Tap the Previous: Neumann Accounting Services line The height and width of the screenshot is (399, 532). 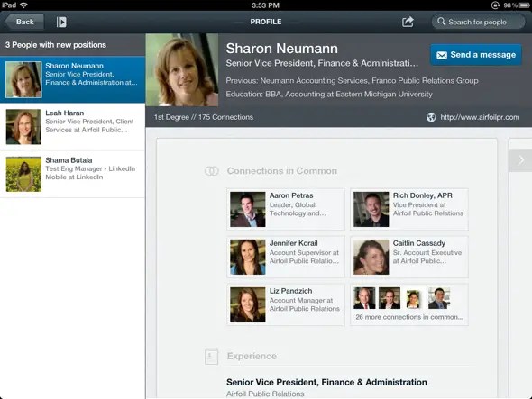click(x=353, y=81)
